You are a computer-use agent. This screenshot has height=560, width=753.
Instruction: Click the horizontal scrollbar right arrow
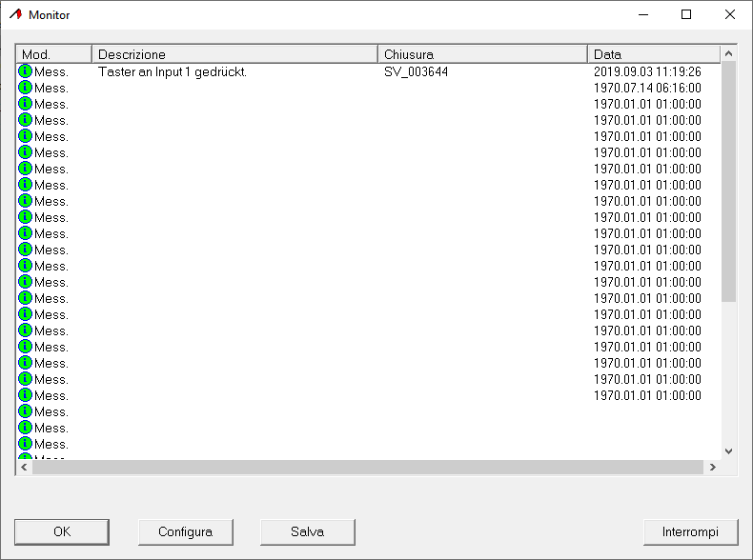(712, 468)
